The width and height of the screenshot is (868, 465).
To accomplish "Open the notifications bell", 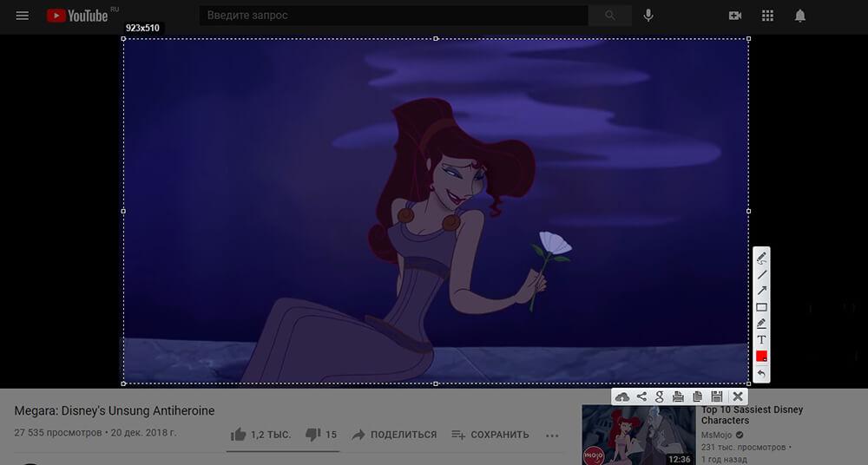I will coord(800,16).
